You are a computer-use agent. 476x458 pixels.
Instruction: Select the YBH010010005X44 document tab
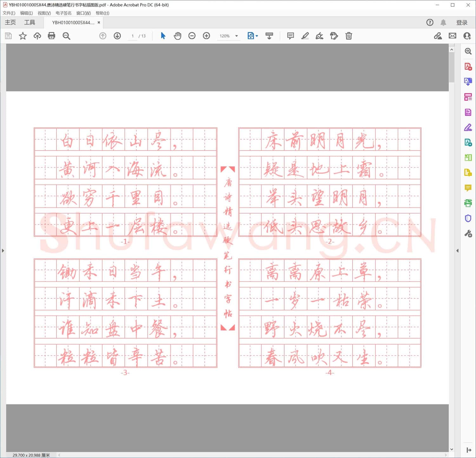(73, 23)
